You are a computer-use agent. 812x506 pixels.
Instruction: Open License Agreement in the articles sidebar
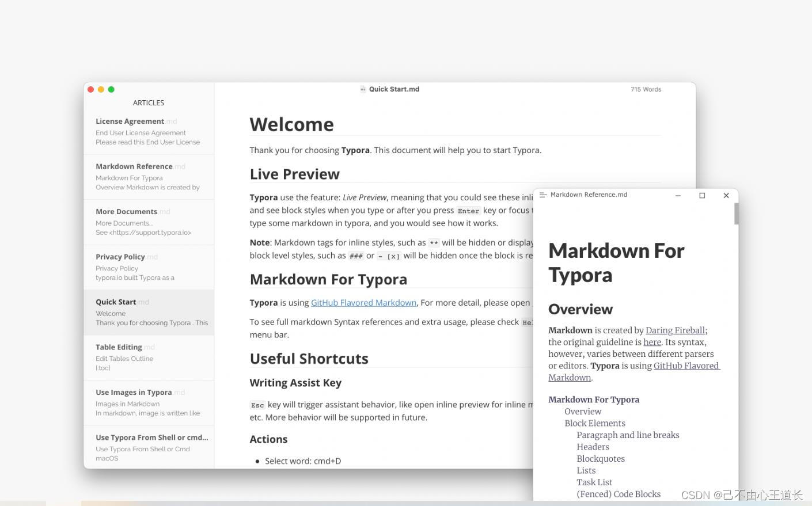tap(149, 132)
